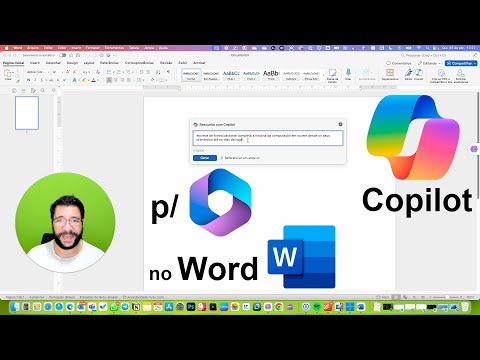Click the Clear formatting icon
The height and width of the screenshot is (360, 480).
coord(98,72)
